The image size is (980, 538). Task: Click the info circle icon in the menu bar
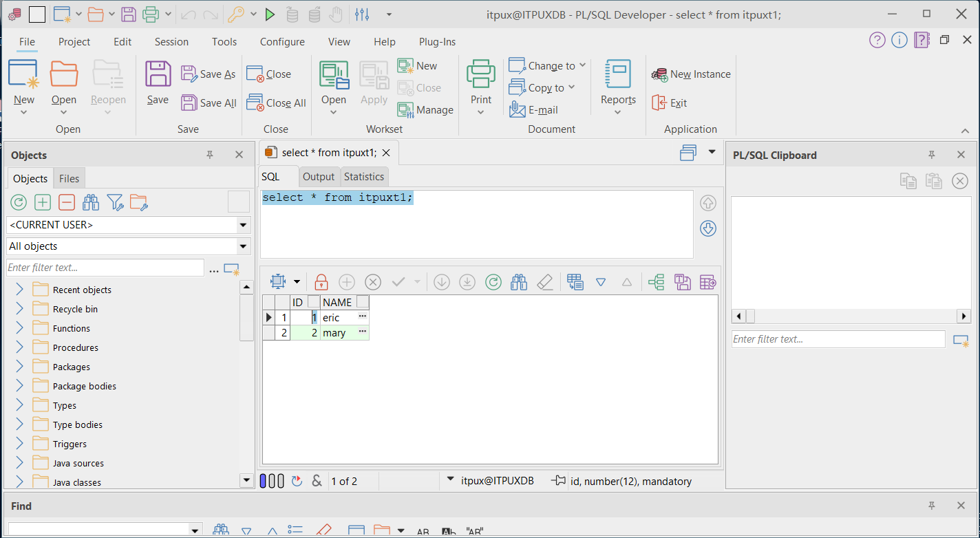[x=899, y=40]
